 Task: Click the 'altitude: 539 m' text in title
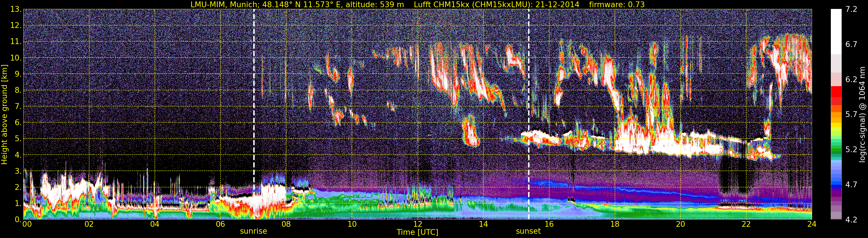point(375,5)
